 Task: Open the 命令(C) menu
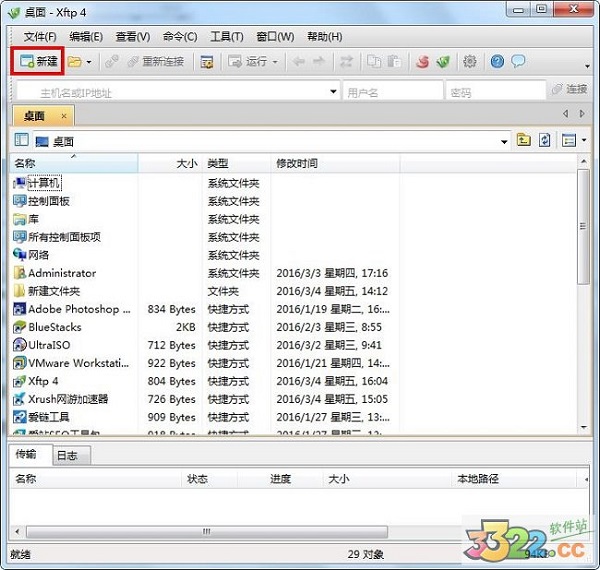180,37
